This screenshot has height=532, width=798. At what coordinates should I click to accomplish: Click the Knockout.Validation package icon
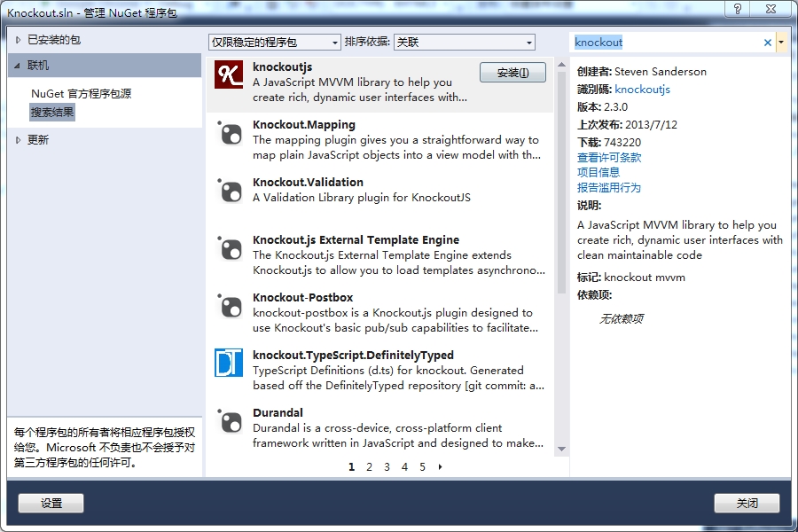click(x=230, y=192)
